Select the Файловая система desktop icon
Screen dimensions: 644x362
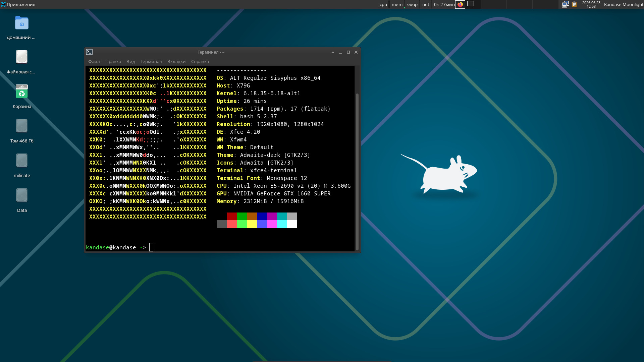21,62
